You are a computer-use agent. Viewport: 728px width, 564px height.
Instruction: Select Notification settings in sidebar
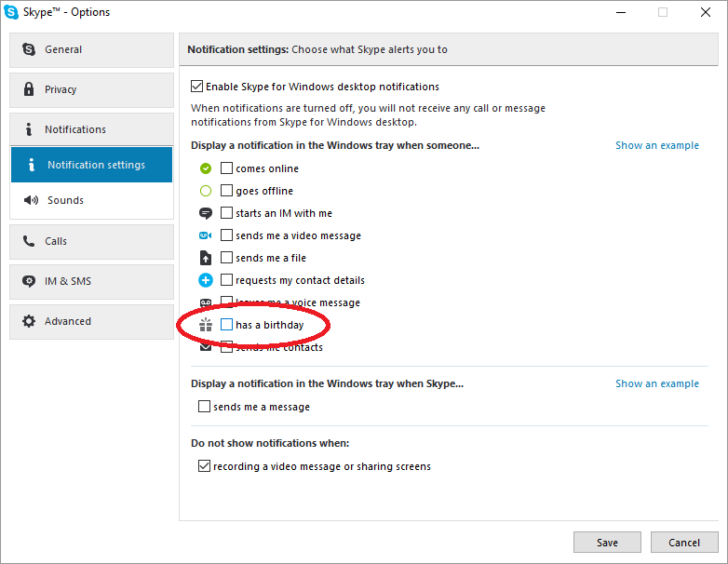(x=91, y=165)
